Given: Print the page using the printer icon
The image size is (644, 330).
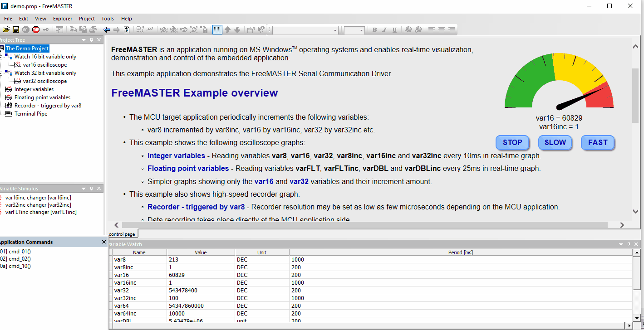Looking at the screenshot, I should [92, 29].
